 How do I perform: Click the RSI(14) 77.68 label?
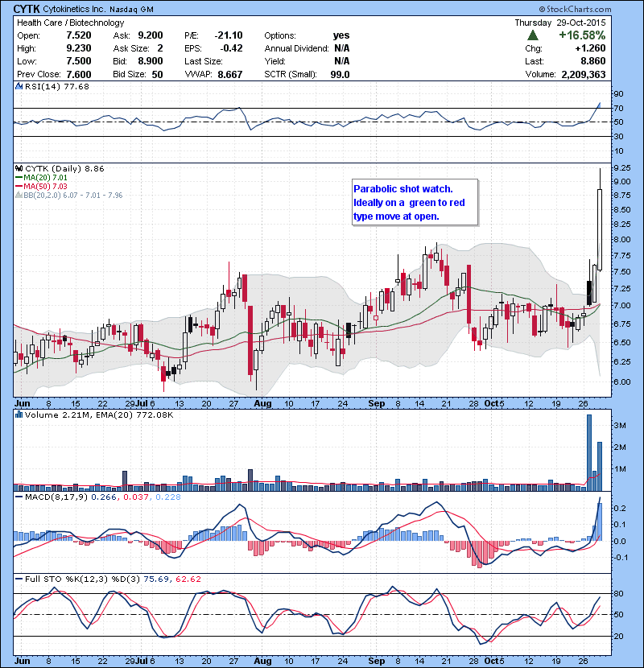click(x=57, y=86)
